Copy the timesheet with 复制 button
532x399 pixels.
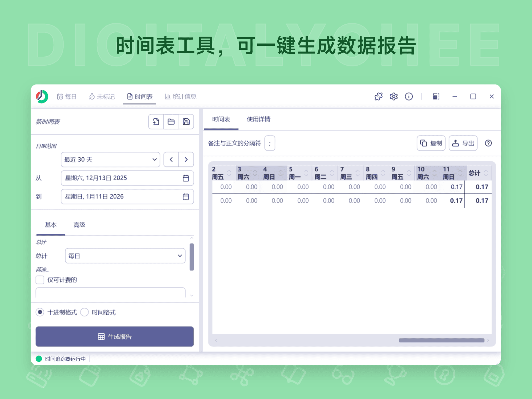point(431,143)
